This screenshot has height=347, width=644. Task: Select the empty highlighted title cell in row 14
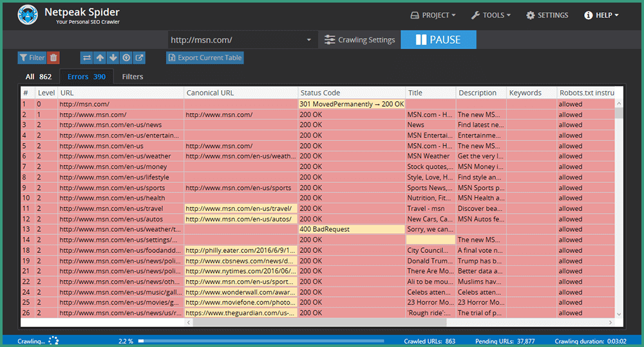coord(430,240)
